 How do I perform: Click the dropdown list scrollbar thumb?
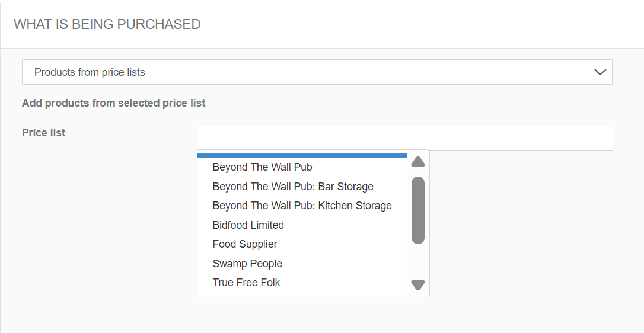click(417, 210)
